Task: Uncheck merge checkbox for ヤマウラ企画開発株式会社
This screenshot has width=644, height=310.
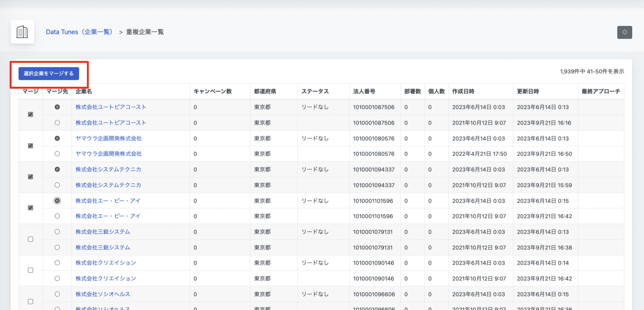Action: coord(31,146)
